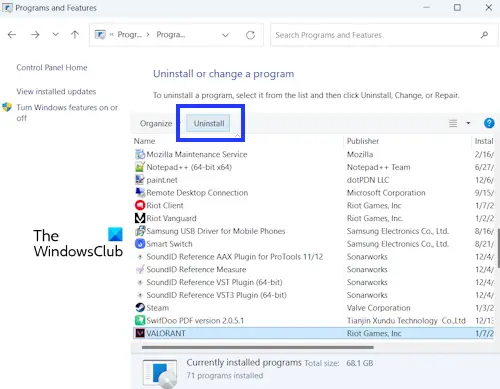The height and width of the screenshot is (389, 500).
Task: Select the paint.net program icon
Action: tap(140, 180)
